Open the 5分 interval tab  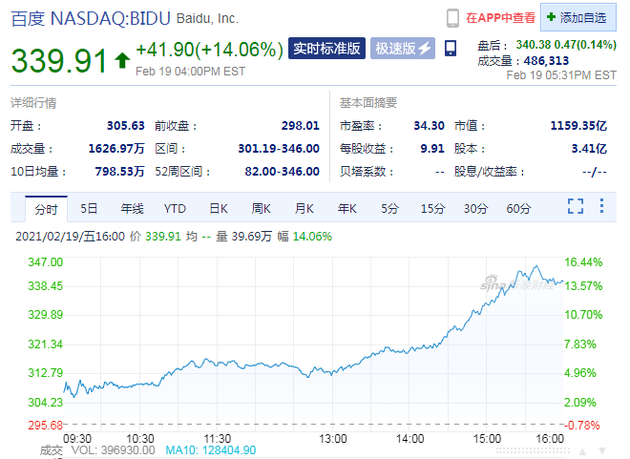pos(390,209)
